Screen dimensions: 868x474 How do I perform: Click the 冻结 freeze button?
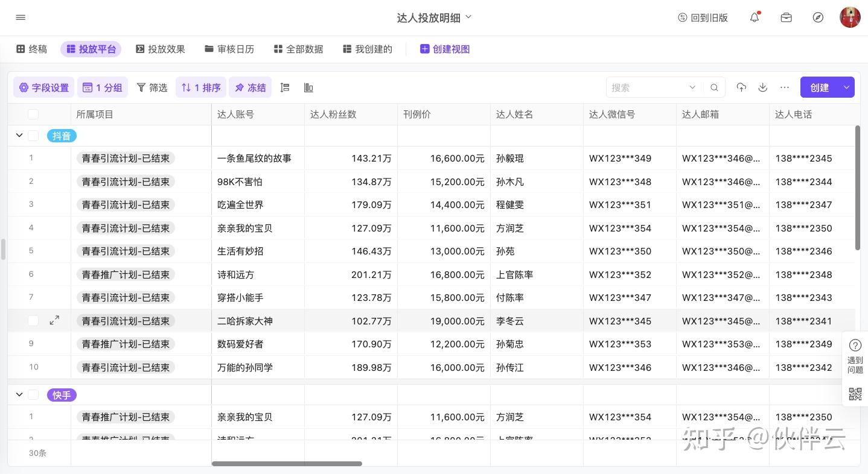click(x=250, y=87)
